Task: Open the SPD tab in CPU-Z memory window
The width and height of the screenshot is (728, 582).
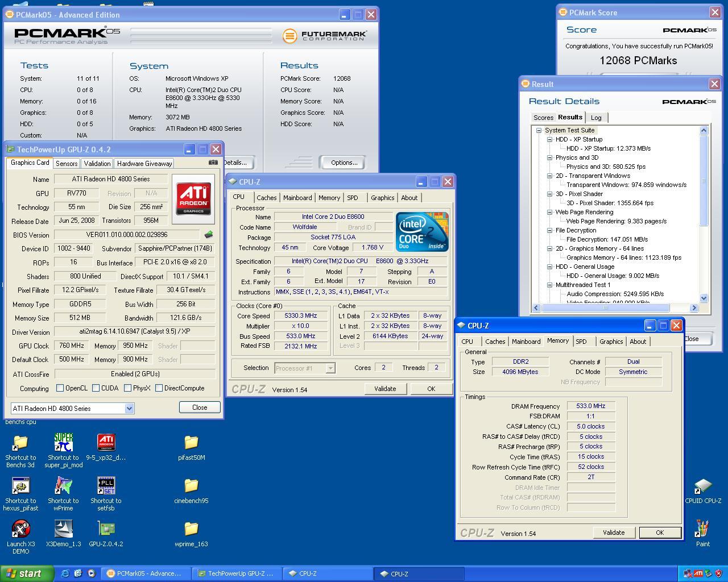Action: 581,342
